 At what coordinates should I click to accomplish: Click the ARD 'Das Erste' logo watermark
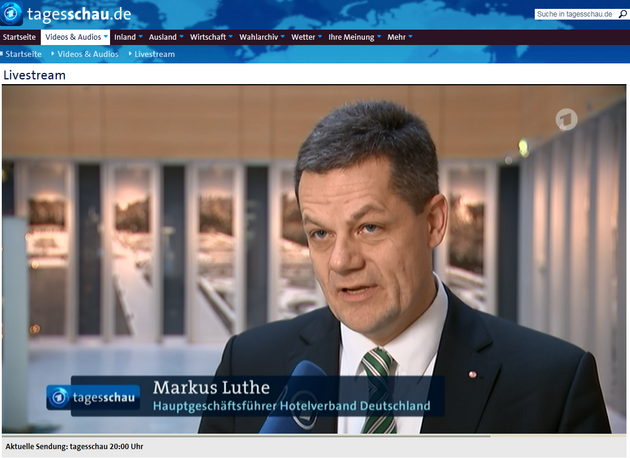click(x=567, y=118)
